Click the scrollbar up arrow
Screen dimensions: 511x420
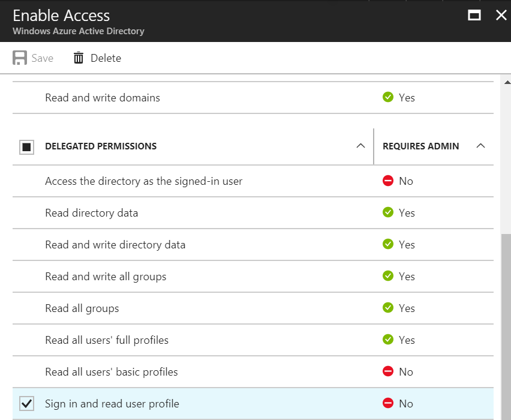point(507,82)
